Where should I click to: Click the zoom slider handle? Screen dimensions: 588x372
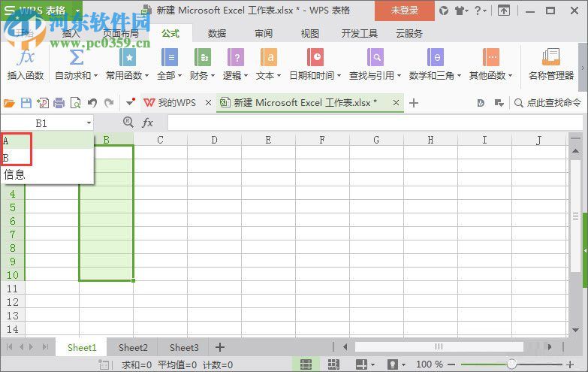511,364
